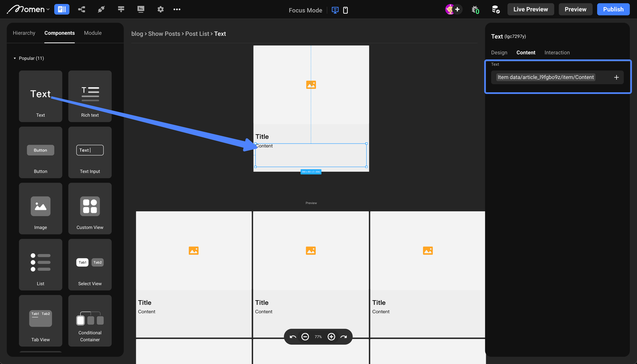The image size is (637, 364).
Task: Click the Preview button
Action: point(575,9)
